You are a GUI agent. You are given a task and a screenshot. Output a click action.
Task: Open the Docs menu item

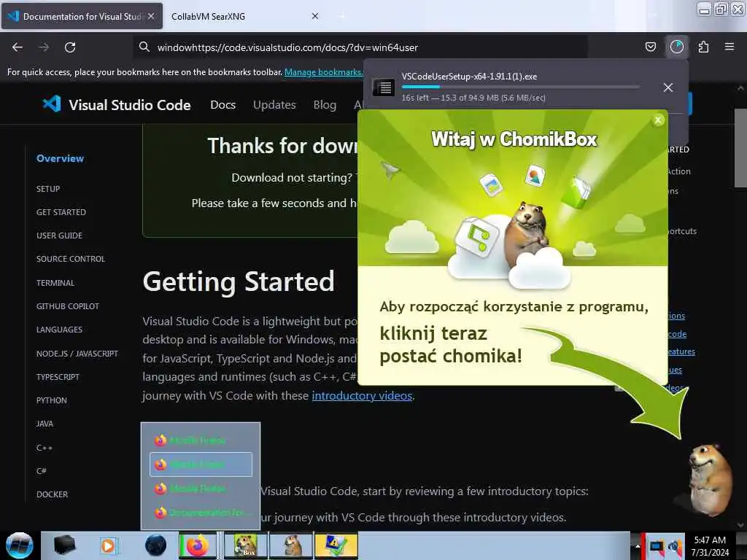point(223,105)
